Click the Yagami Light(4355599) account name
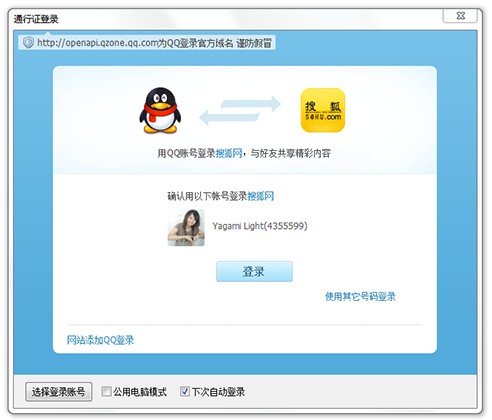The width and height of the screenshot is (492, 420). click(x=260, y=226)
